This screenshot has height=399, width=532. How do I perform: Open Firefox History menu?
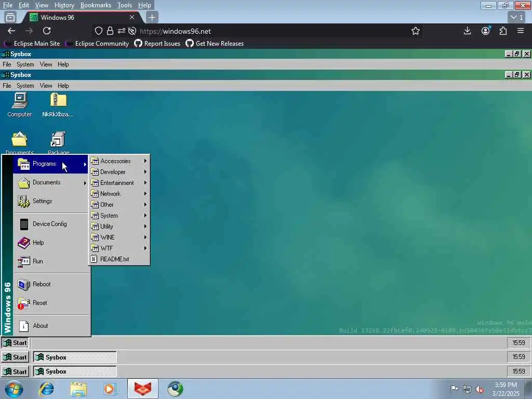coord(64,5)
